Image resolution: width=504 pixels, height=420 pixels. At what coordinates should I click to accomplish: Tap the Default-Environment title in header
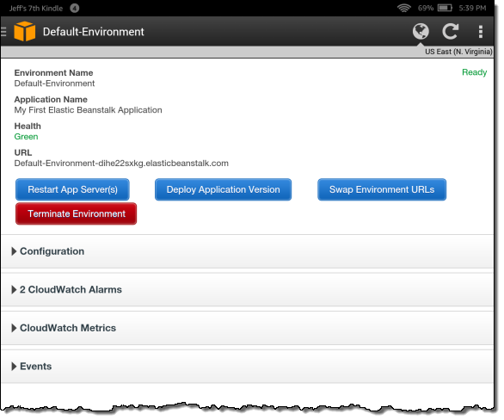pyautogui.click(x=93, y=32)
